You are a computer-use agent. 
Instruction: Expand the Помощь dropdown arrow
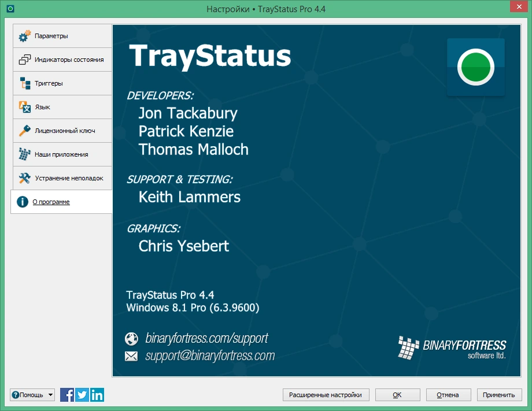click(x=50, y=395)
